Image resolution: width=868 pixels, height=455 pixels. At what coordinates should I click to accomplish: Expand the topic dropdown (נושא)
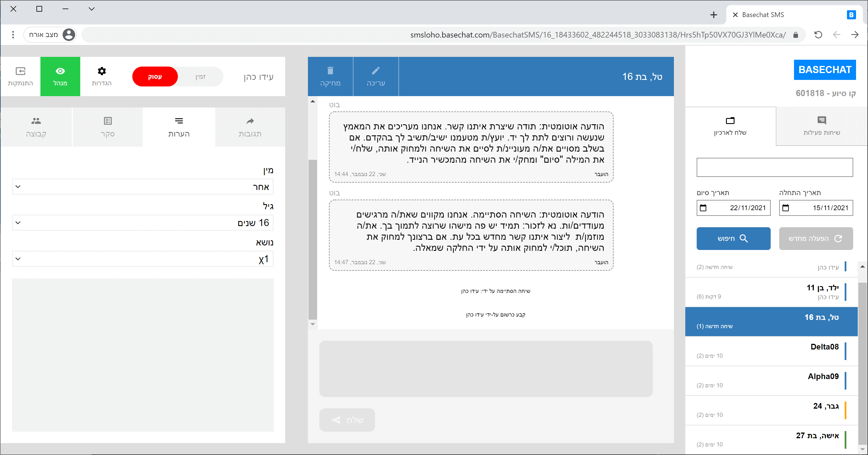tap(143, 259)
